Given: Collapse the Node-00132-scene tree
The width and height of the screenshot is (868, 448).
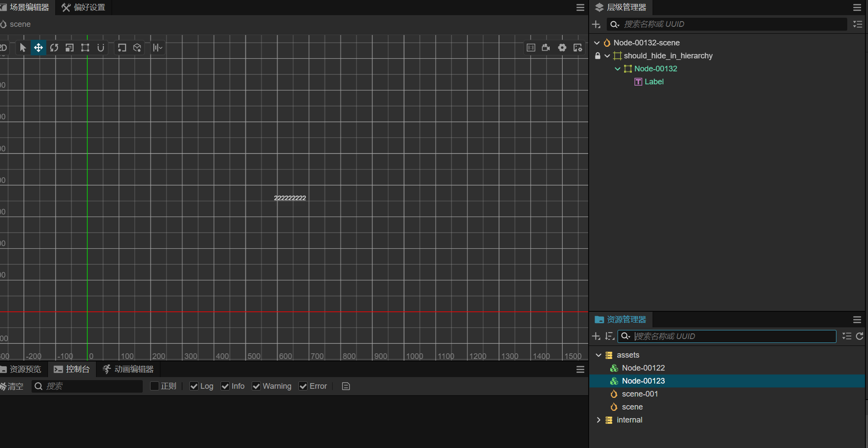Looking at the screenshot, I should coord(597,43).
